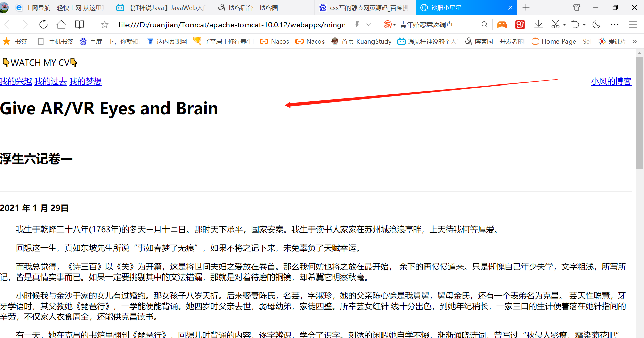The image size is (644, 338).
Task: Click the Give AR/VR Eyes and Brain heading
Action: (109, 108)
